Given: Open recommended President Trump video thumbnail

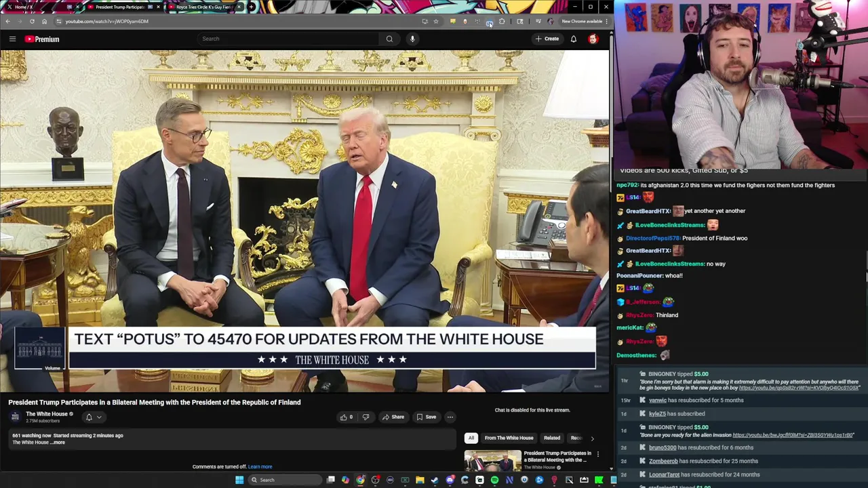Looking at the screenshot, I should (x=493, y=461).
